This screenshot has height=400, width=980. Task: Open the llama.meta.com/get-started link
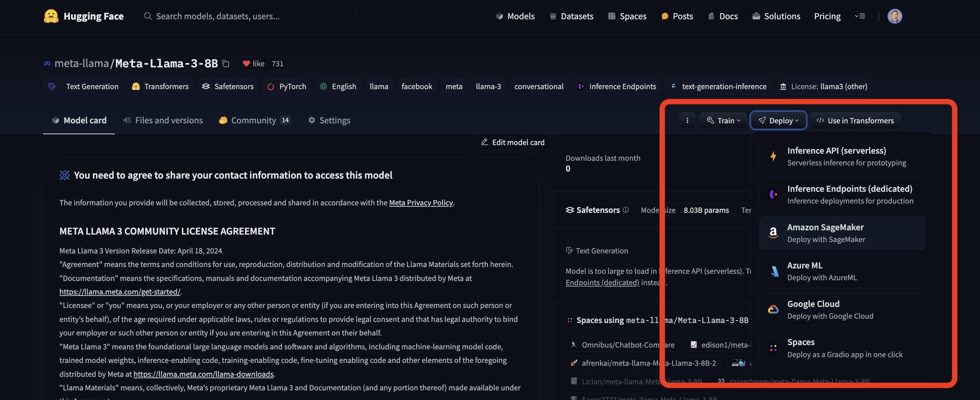coord(120,292)
